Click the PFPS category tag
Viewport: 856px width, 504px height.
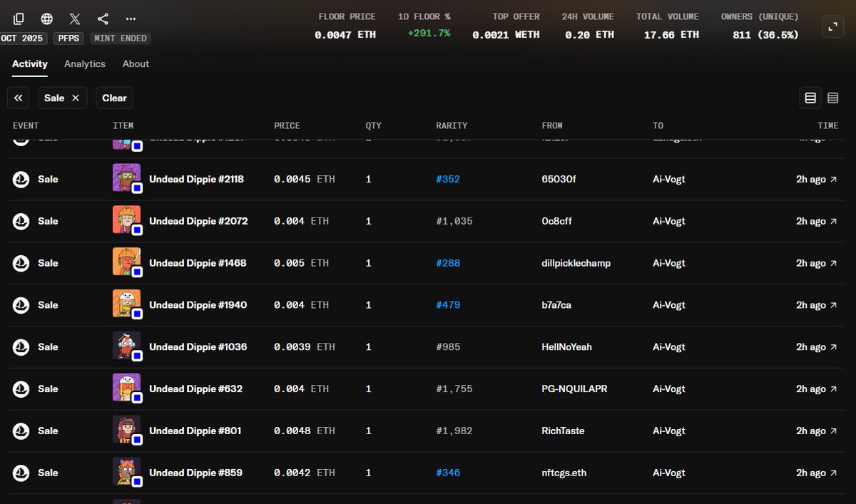click(x=70, y=38)
